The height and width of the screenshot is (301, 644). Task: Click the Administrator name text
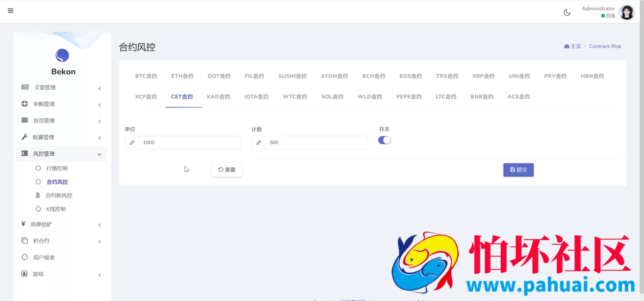click(598, 8)
